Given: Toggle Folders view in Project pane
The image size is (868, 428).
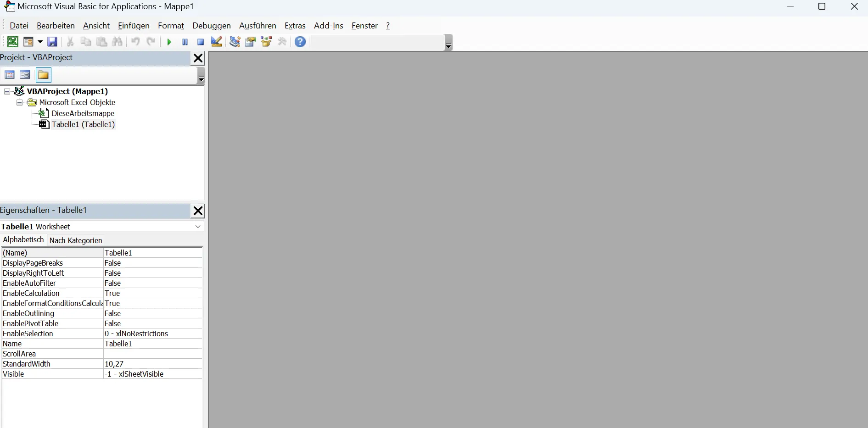Looking at the screenshot, I should point(44,75).
